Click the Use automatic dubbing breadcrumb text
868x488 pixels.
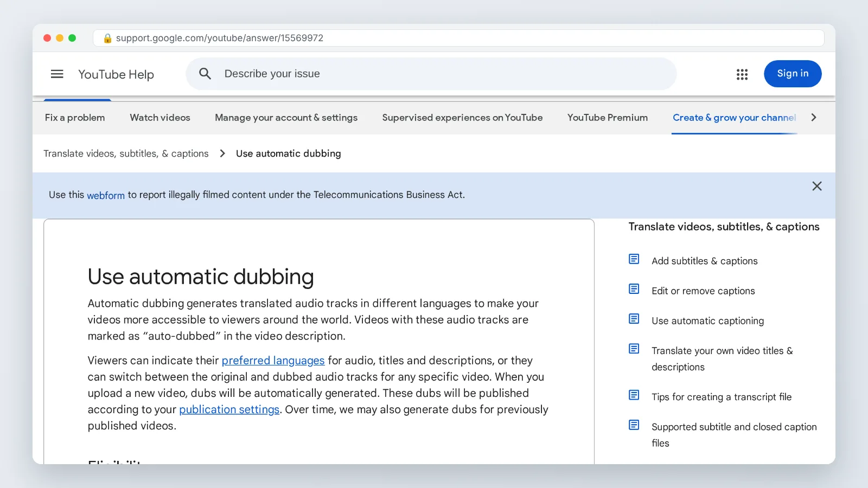[x=288, y=153]
